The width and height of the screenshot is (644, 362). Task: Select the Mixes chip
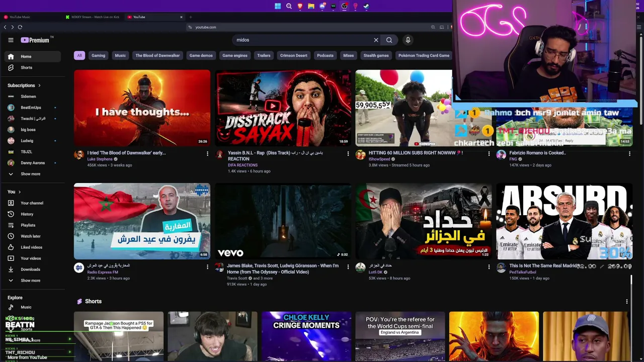pos(348,55)
